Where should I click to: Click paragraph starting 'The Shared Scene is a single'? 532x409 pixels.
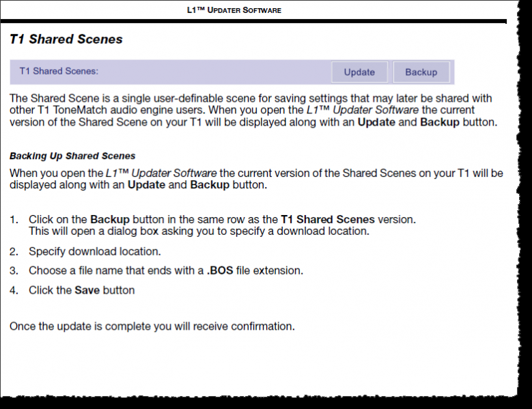click(253, 110)
